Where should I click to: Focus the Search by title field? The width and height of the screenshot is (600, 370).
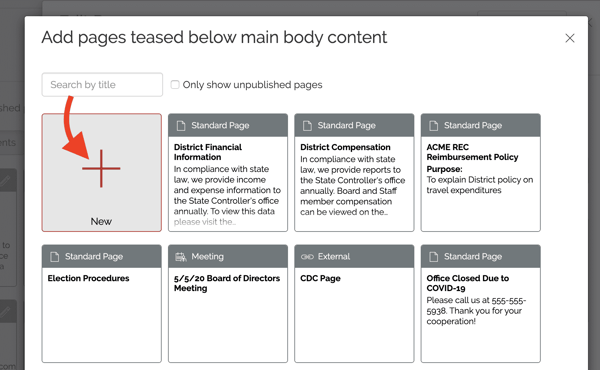[102, 85]
